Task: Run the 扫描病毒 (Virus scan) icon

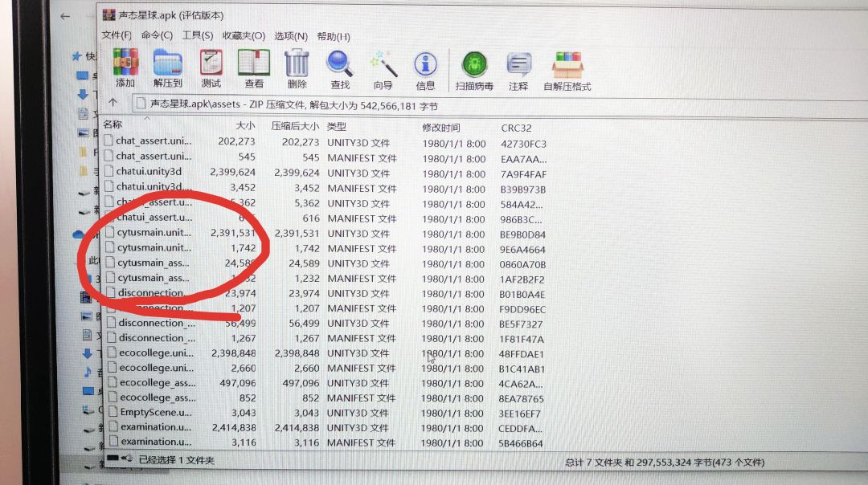Action: 474,65
